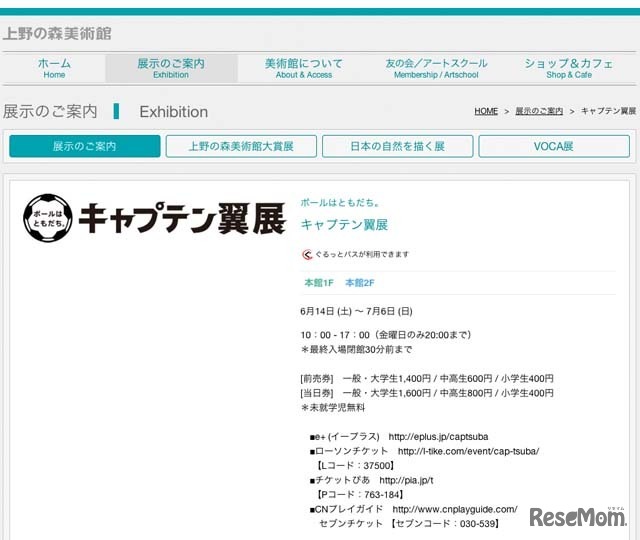Open the 展示のご案内 Exhibition menu item

pos(171,68)
